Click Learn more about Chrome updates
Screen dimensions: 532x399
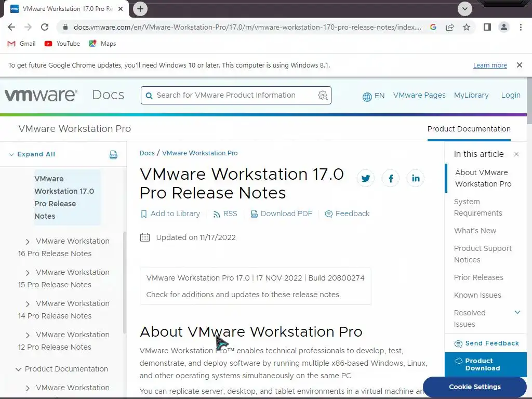(490, 65)
